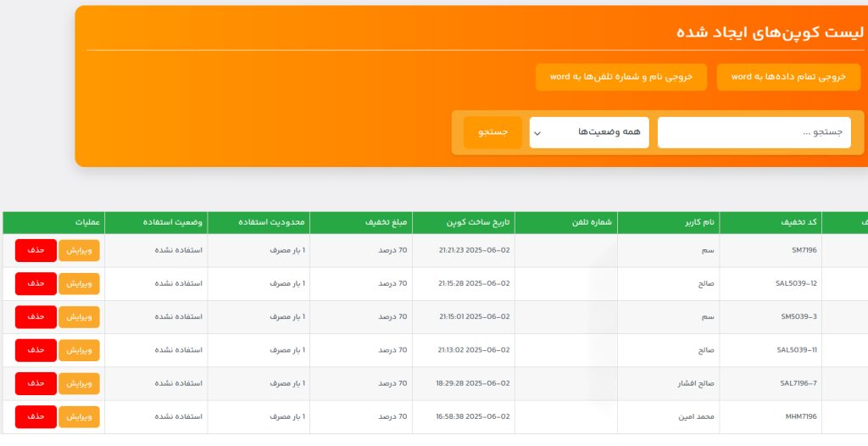Delete the coupon SM7196
Image resolution: width=868 pixels, height=446 pixels.
[x=36, y=250]
